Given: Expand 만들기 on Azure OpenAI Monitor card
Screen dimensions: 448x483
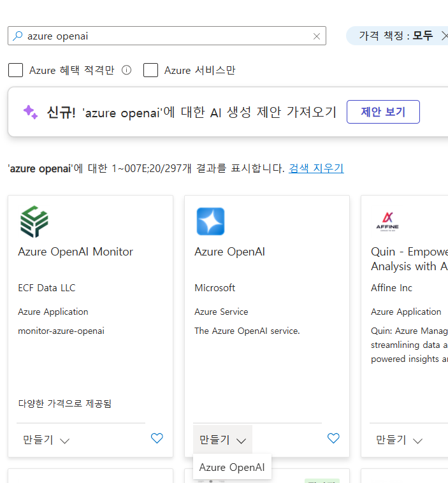Looking at the screenshot, I should click(x=47, y=440).
